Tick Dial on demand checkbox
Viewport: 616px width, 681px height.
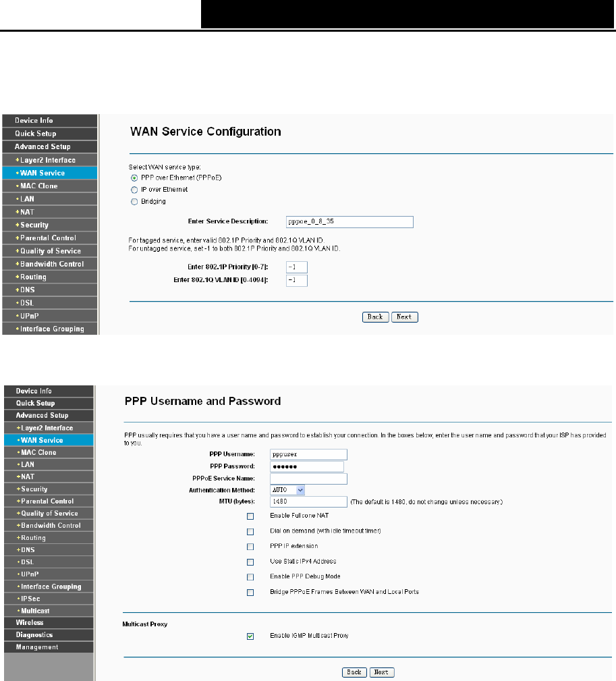[x=250, y=532]
